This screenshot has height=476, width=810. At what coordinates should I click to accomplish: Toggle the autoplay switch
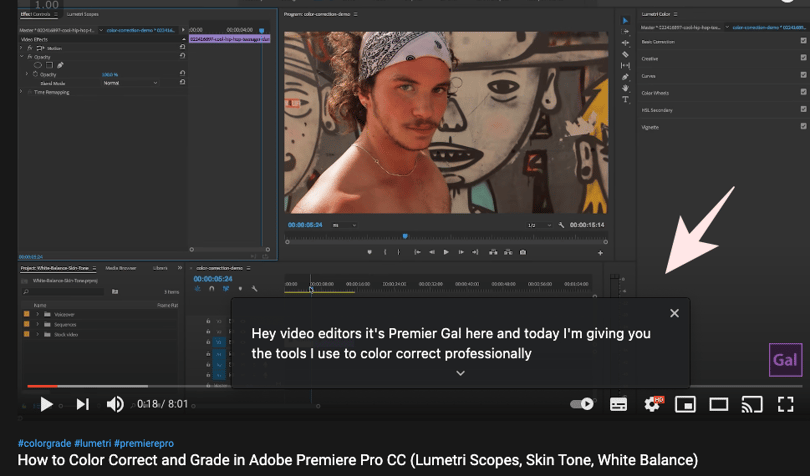coord(582,404)
